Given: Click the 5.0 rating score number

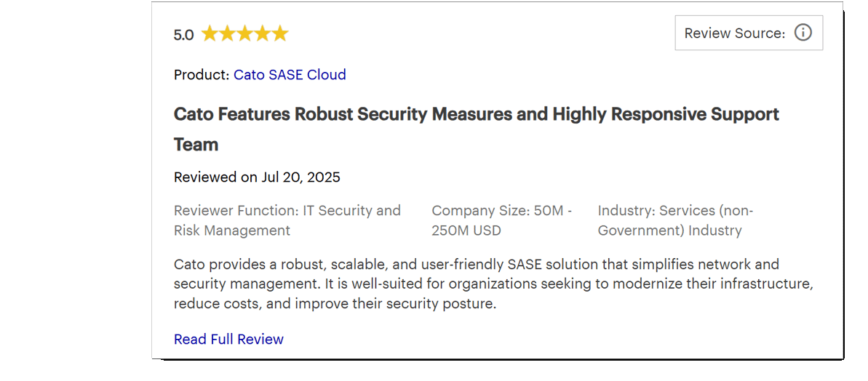Looking at the screenshot, I should 183,35.
